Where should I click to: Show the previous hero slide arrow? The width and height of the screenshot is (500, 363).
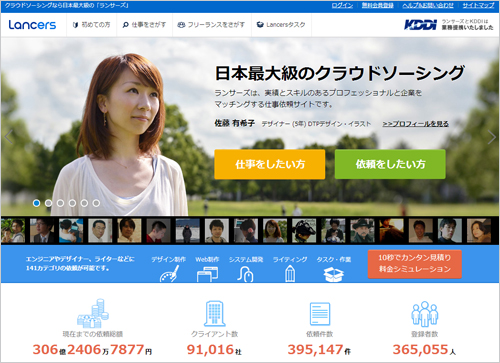coord(8,137)
